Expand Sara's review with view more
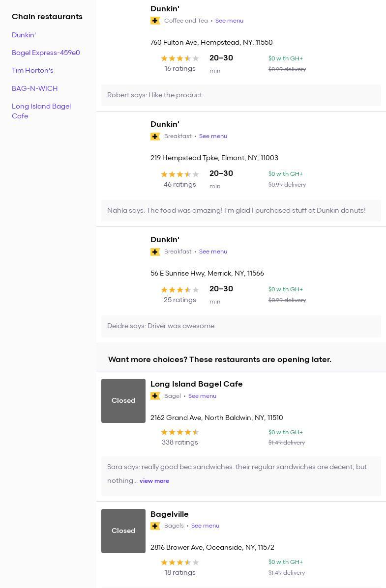Viewport: 386px width, 588px height. (x=154, y=481)
